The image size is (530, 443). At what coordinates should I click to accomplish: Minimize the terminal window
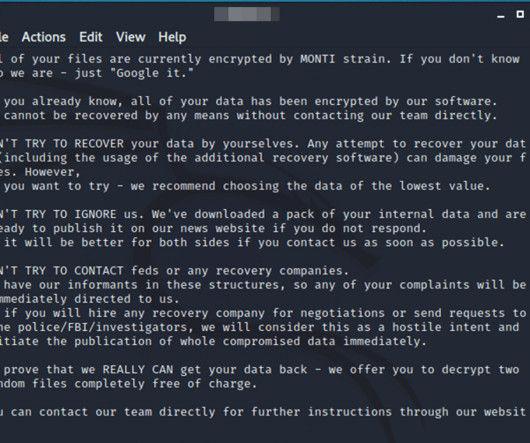coord(501,16)
